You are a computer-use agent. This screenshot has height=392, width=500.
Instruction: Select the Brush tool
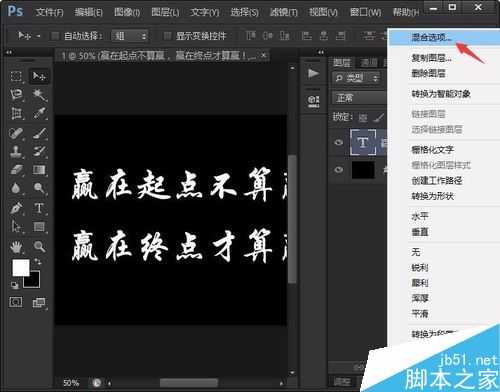pyautogui.click(x=39, y=133)
